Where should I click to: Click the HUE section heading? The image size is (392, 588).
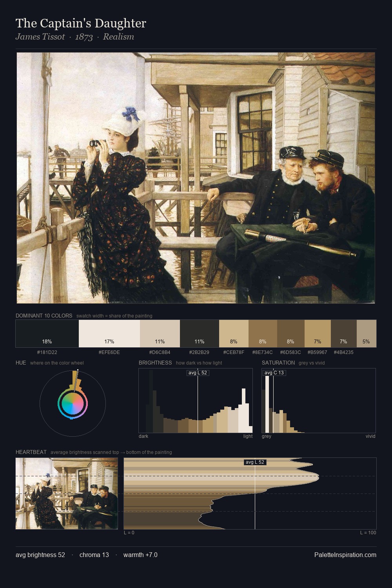point(21,363)
